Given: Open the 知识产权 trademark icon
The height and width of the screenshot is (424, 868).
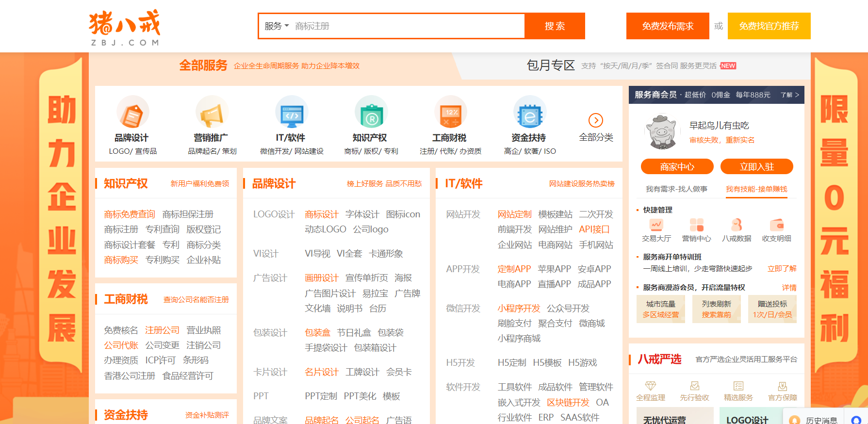Looking at the screenshot, I should pyautogui.click(x=371, y=113).
